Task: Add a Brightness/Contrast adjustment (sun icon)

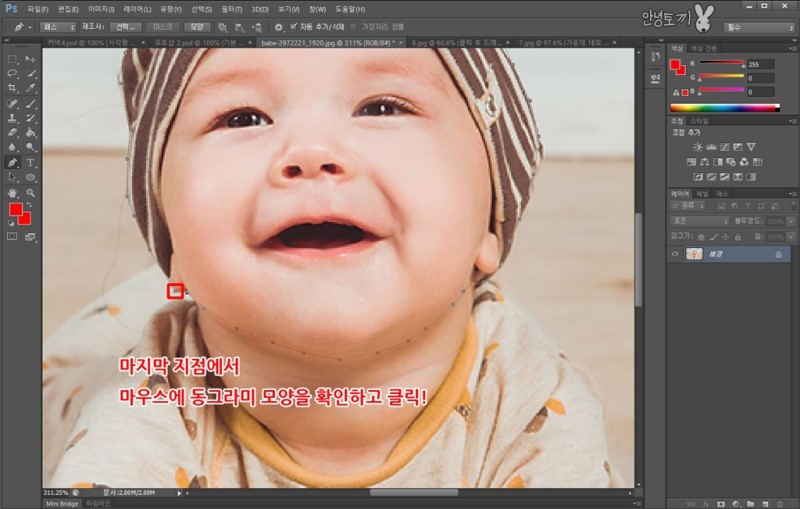Action: (x=698, y=147)
